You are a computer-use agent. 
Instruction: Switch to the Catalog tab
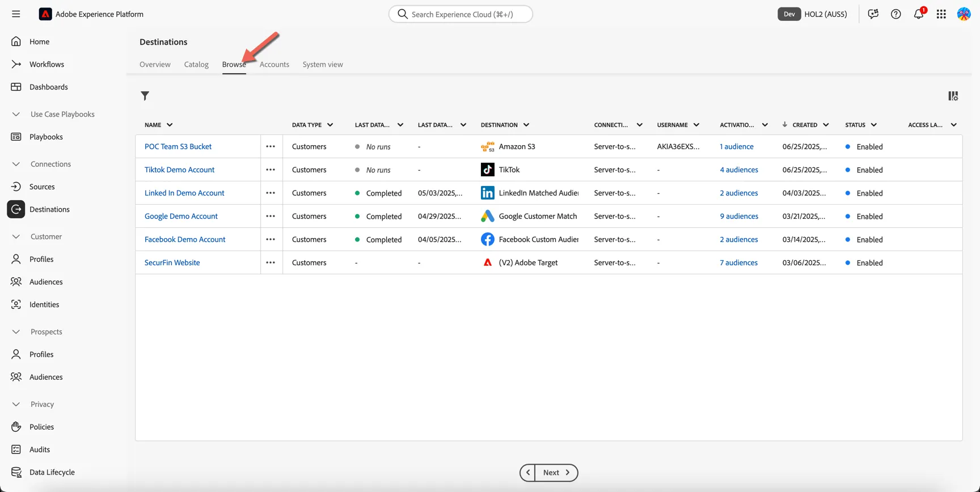click(196, 64)
